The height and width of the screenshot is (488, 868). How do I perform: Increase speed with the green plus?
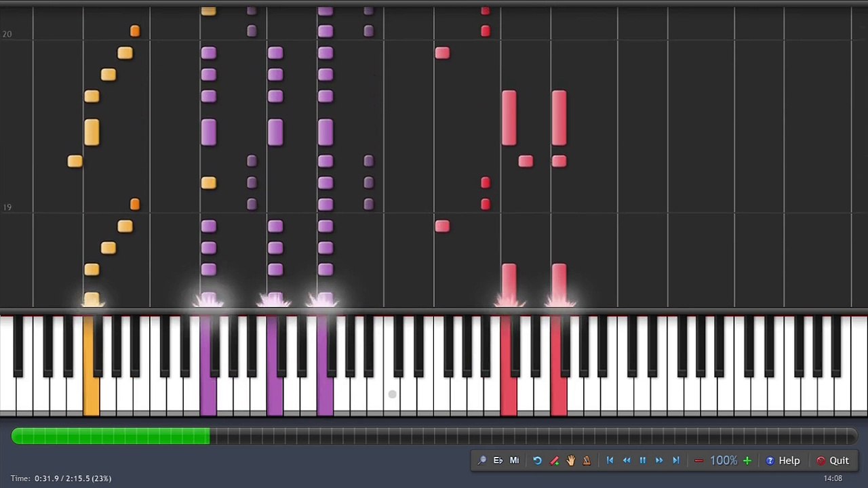pyautogui.click(x=747, y=461)
